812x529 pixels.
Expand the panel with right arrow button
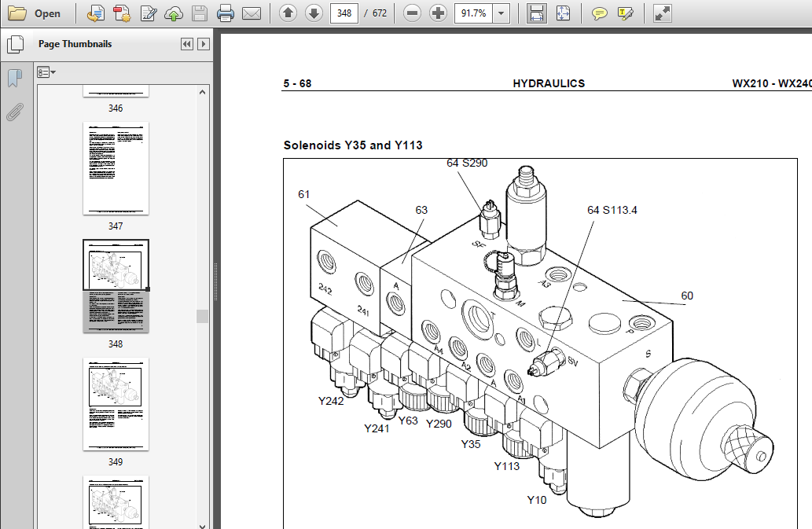click(x=204, y=45)
